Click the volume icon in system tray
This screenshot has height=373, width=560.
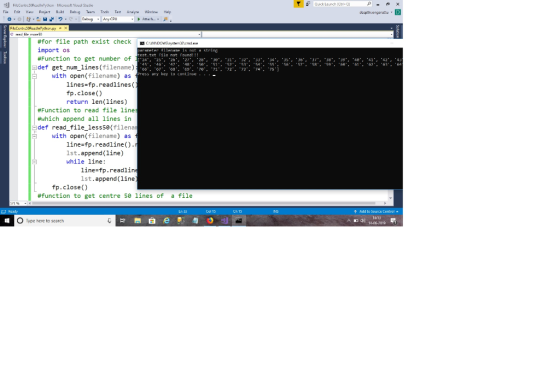363,221
